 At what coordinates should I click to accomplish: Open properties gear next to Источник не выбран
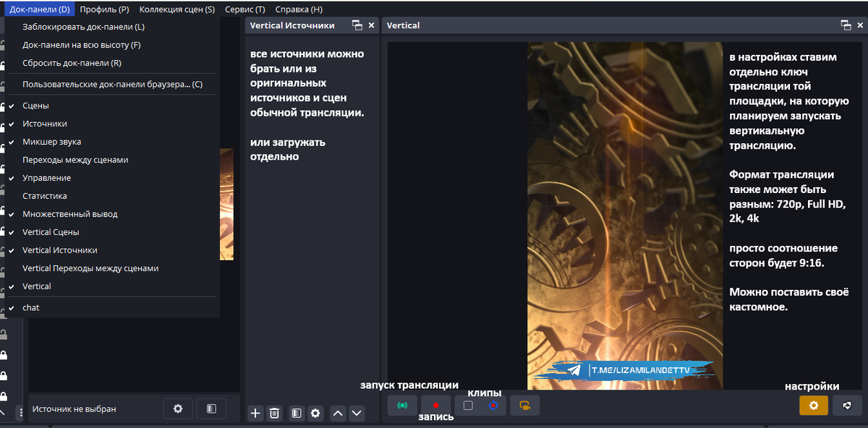point(178,408)
